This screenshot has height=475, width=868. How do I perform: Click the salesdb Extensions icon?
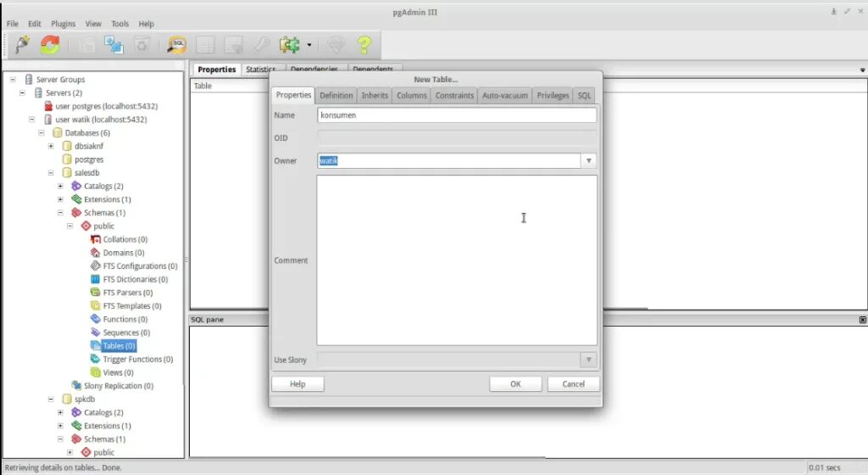tap(76, 199)
